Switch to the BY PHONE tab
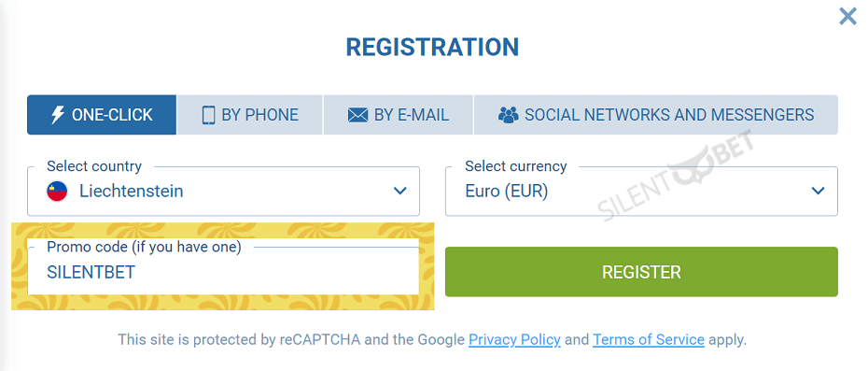 click(250, 115)
